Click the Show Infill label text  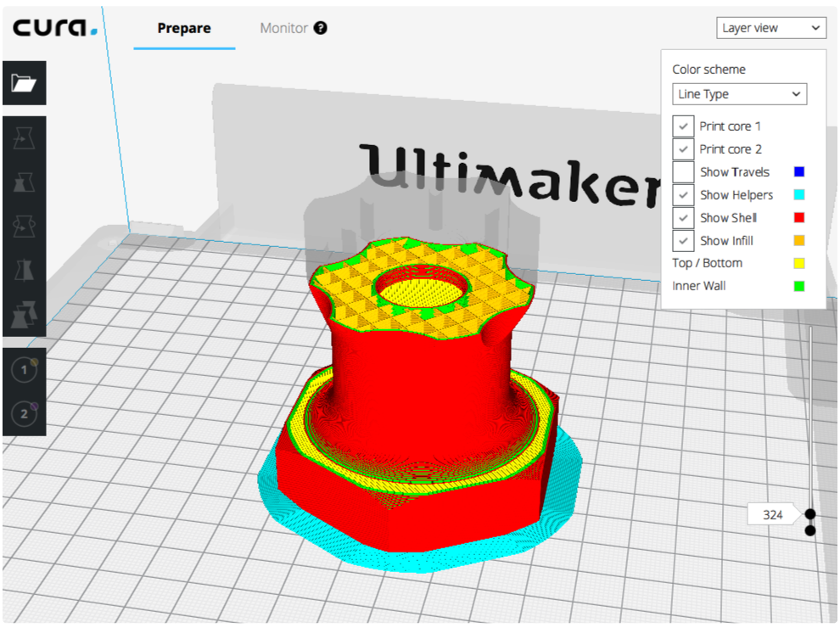[x=726, y=241]
